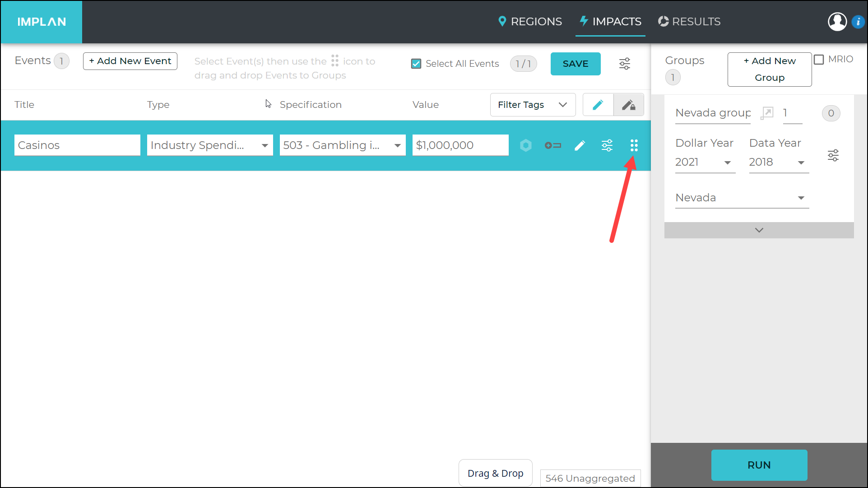Click the Specification column header

[x=311, y=105]
